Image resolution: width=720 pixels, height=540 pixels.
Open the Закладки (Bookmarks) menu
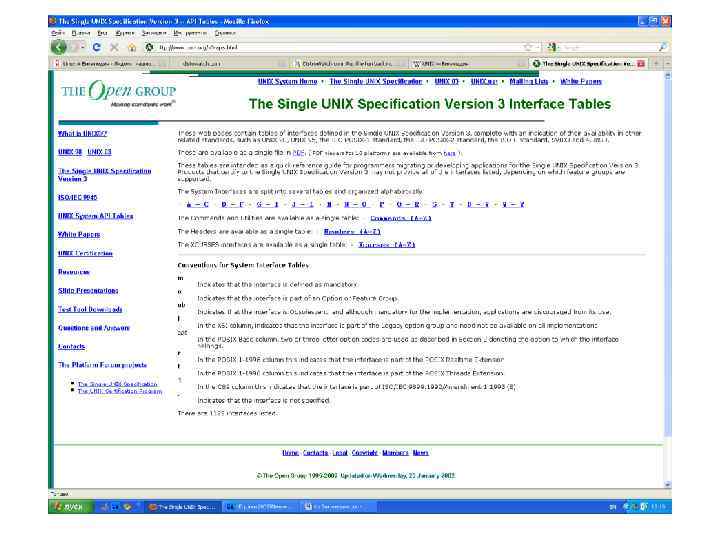[153, 33]
